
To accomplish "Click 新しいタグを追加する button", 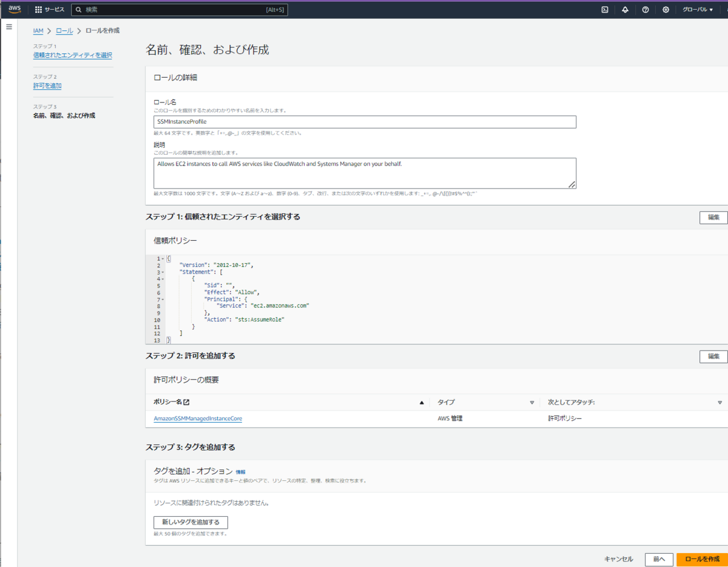I will click(190, 522).
